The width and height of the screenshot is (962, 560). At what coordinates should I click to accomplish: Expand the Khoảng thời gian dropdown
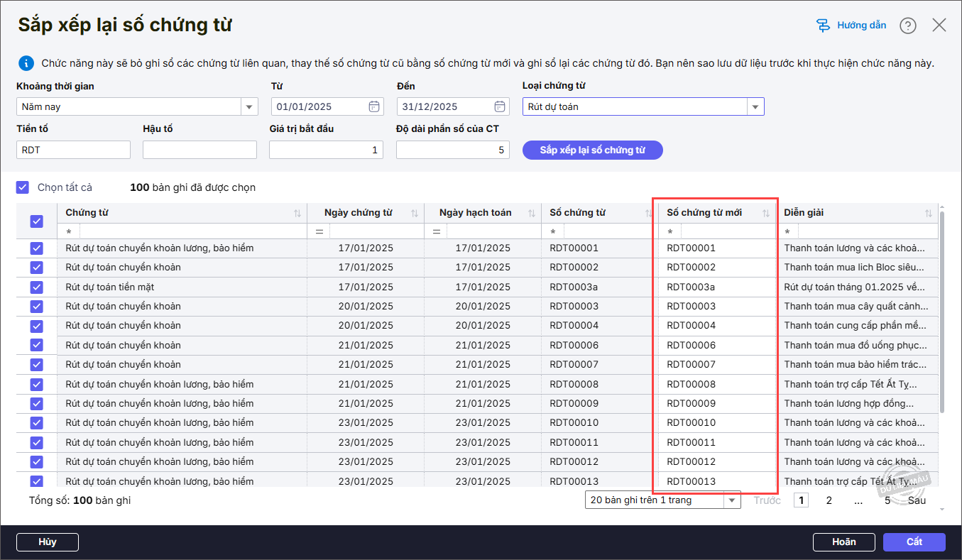(x=249, y=107)
